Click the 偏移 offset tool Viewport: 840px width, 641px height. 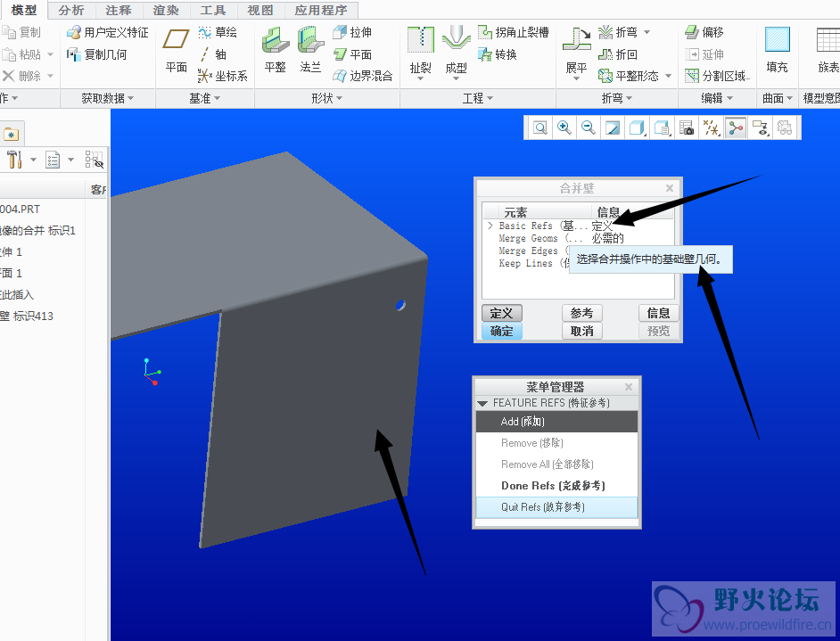click(x=704, y=33)
